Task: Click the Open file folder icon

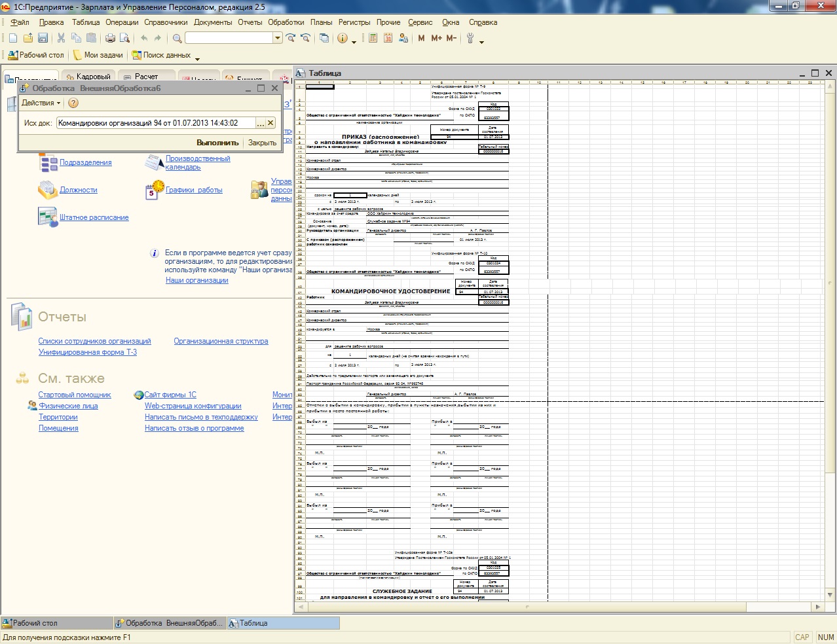Action: click(x=28, y=38)
